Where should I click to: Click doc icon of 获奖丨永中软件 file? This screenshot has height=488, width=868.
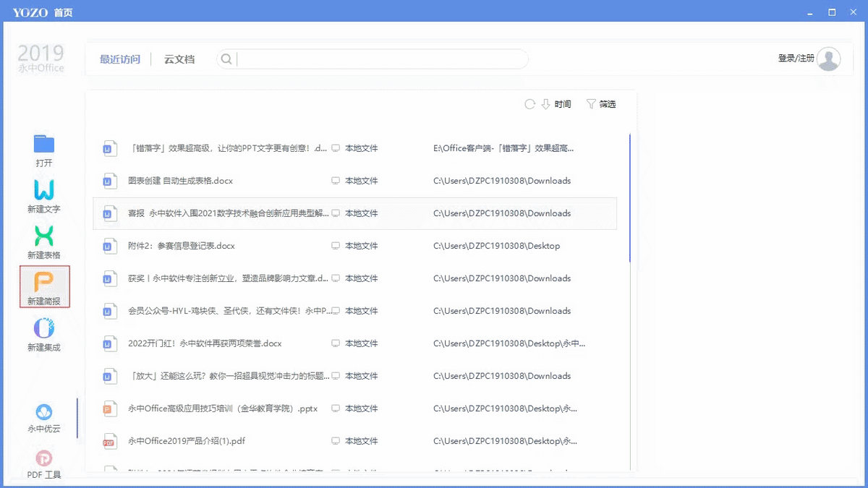pyautogui.click(x=109, y=278)
